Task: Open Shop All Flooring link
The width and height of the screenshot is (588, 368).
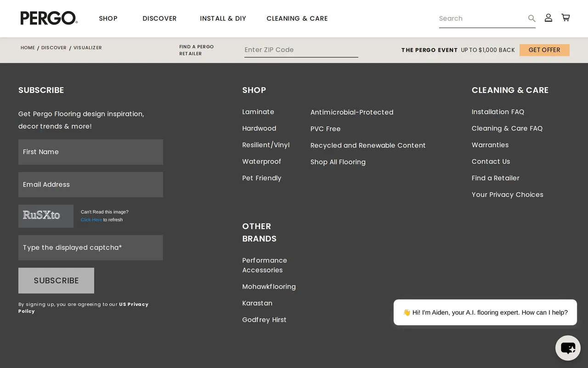Action: point(338,162)
